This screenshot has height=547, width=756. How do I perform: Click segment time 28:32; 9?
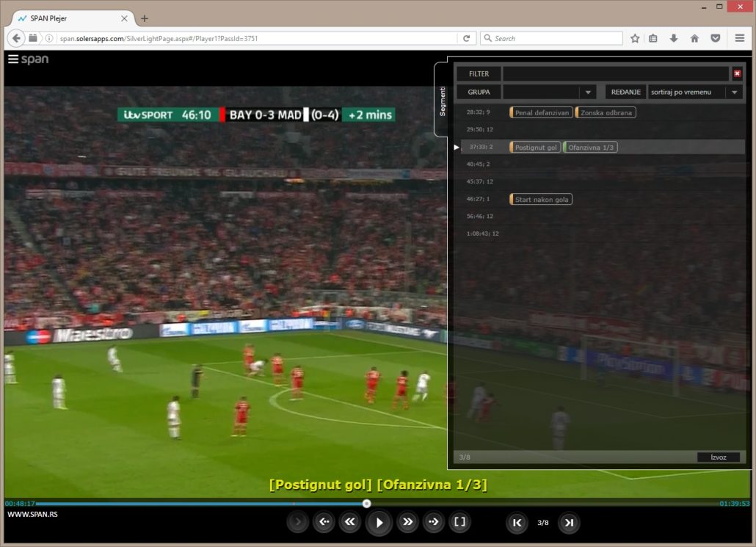tap(478, 112)
